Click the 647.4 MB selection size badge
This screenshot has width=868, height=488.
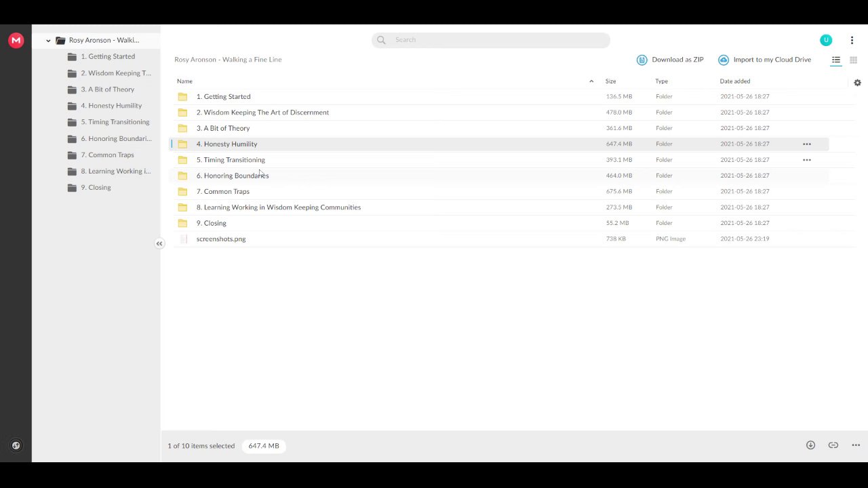pyautogui.click(x=264, y=446)
